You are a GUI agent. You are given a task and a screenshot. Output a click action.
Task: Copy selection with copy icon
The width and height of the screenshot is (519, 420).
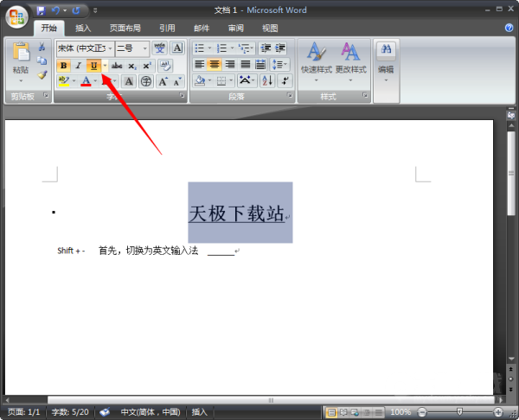42,60
